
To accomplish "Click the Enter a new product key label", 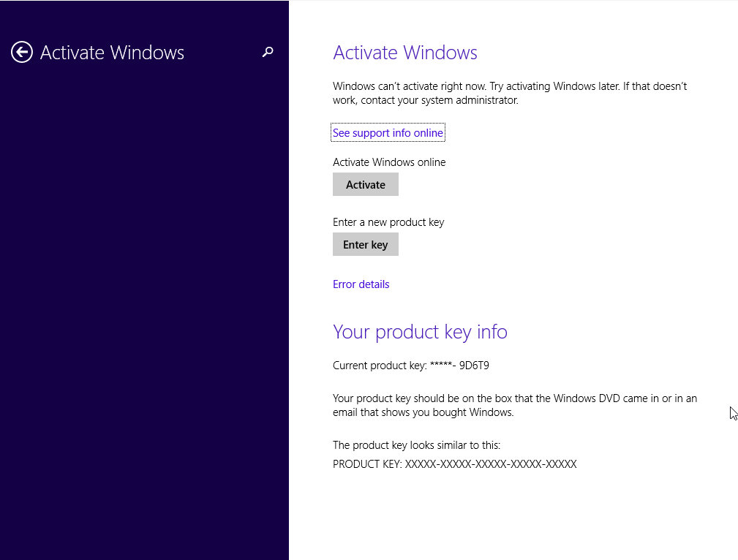I will pyautogui.click(x=388, y=222).
